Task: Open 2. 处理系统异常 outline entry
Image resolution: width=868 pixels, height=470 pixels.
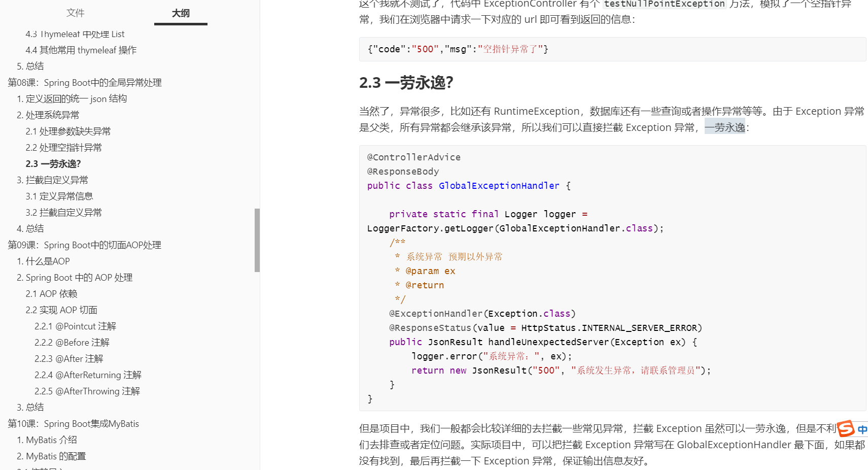Action: (x=48, y=115)
